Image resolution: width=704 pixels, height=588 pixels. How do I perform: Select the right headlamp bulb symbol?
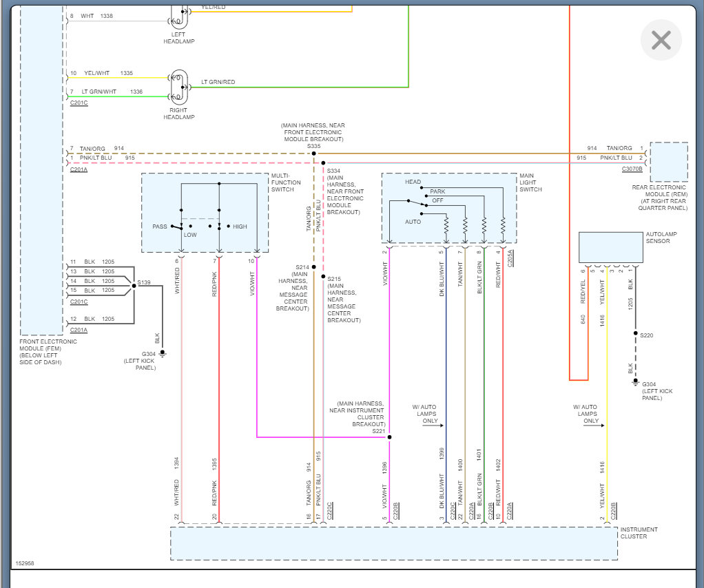pos(178,87)
